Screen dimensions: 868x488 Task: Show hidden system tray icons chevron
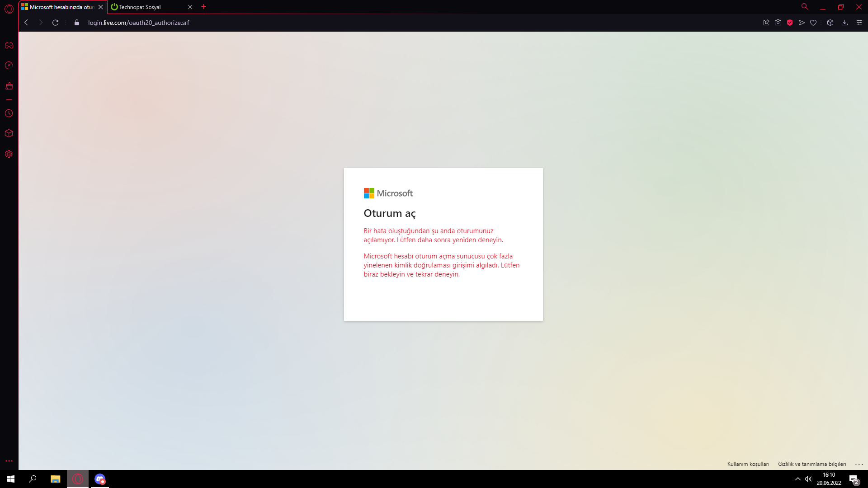point(798,479)
